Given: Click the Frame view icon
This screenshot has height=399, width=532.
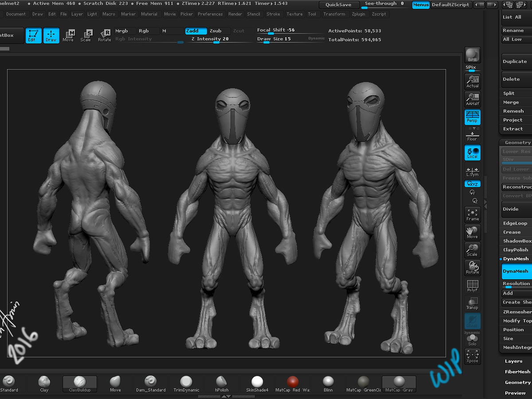Looking at the screenshot, I should pyautogui.click(x=472, y=215).
